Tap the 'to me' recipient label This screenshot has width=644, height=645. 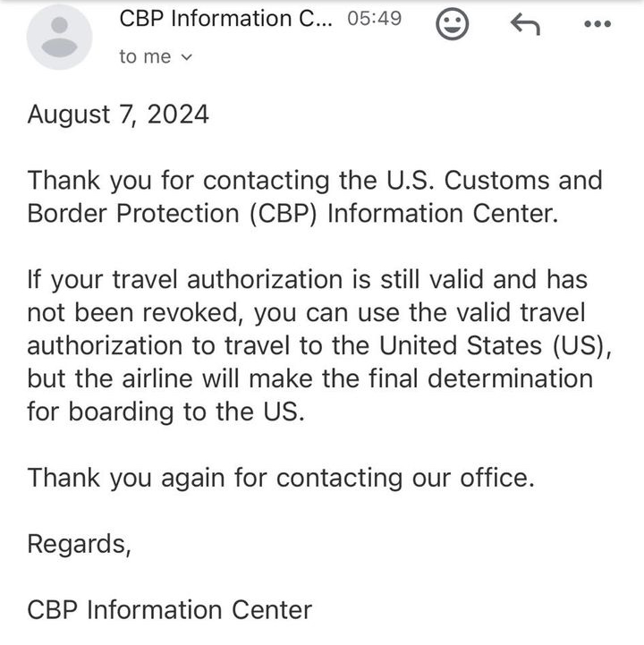tap(145, 56)
